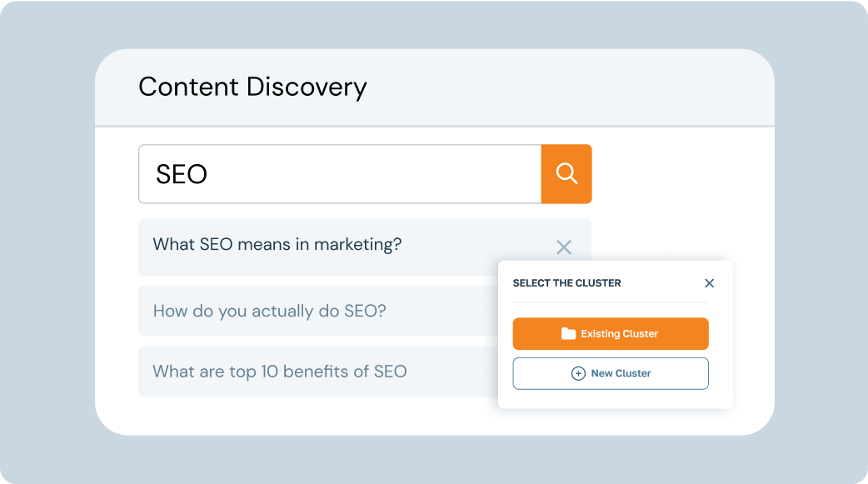Viewport: 868px width, 484px height.
Task: Select 'How do you actually do SEO?' suggestion
Action: pos(269,311)
